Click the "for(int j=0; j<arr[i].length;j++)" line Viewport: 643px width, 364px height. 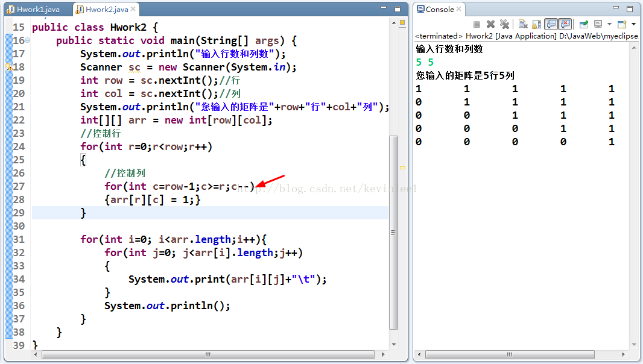pyautogui.click(x=204, y=253)
